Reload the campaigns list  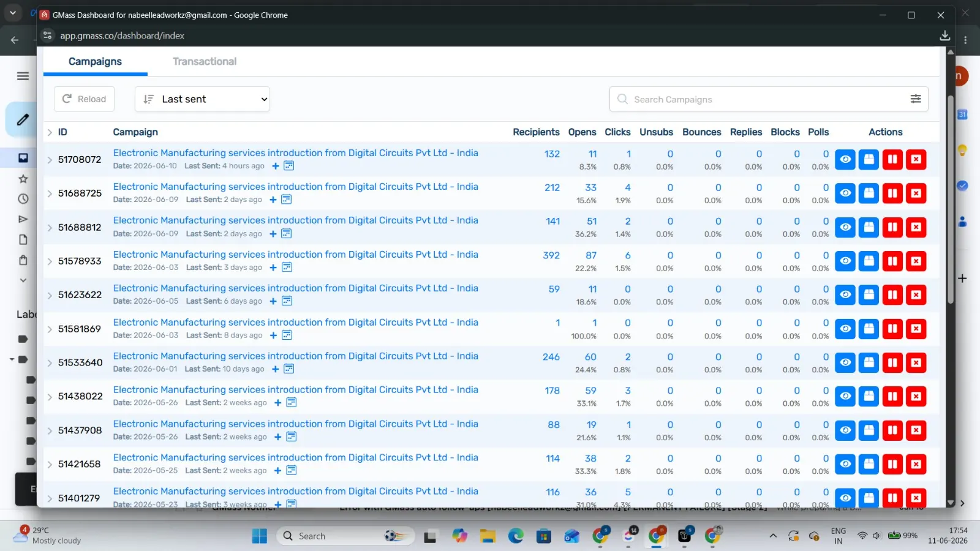pos(84,99)
